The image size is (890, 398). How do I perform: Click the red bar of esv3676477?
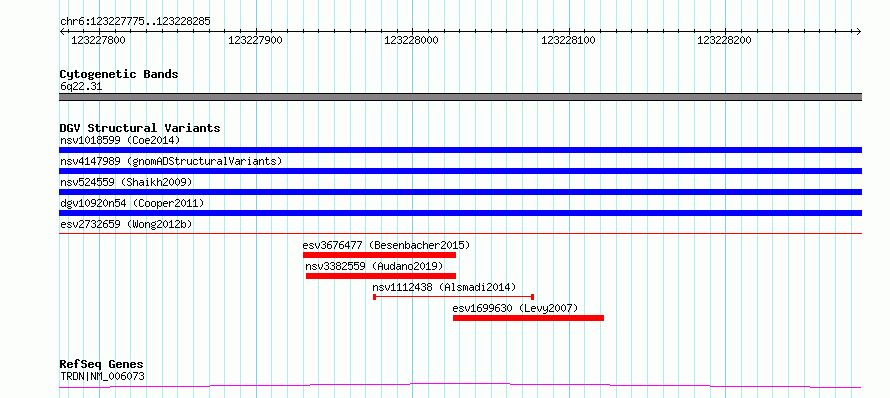(379, 255)
